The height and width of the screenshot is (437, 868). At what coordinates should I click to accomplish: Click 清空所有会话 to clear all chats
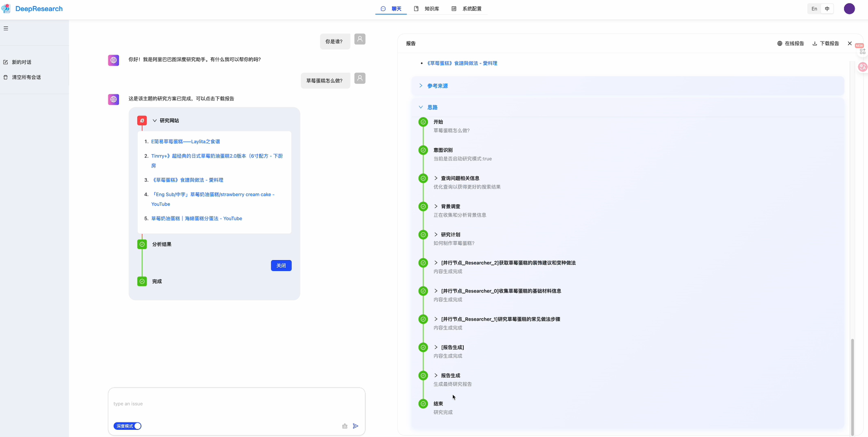[x=22, y=77]
